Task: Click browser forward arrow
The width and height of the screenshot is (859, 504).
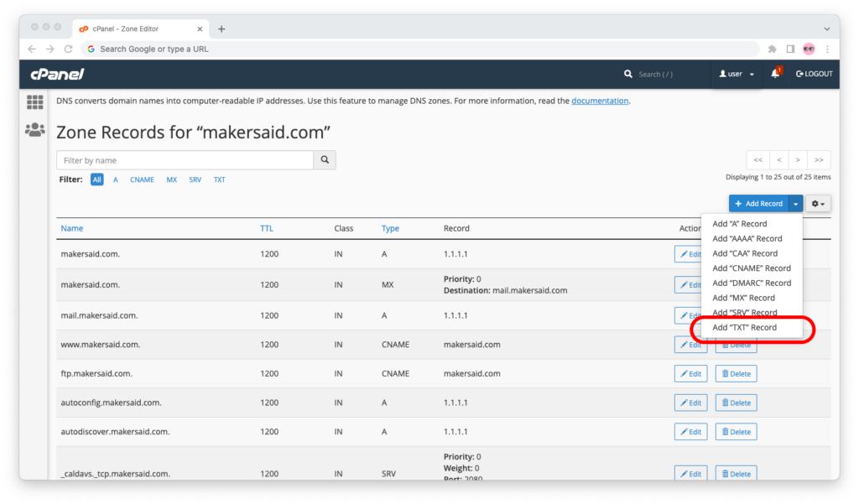Action: pos(49,49)
